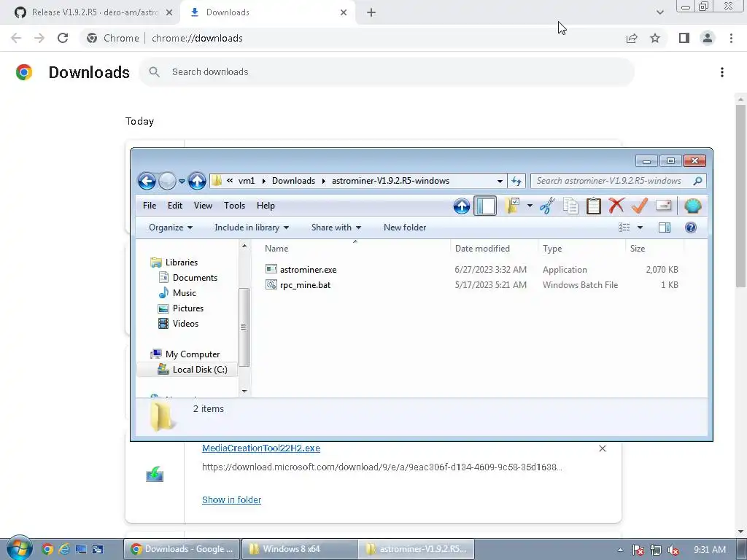Open a new Chrome tab

click(x=371, y=13)
